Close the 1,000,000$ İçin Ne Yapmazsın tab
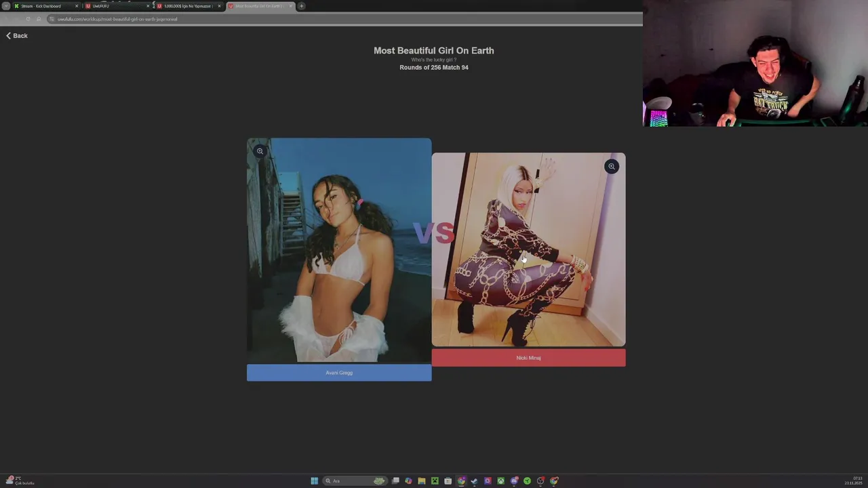The width and height of the screenshot is (868, 488). point(219,6)
